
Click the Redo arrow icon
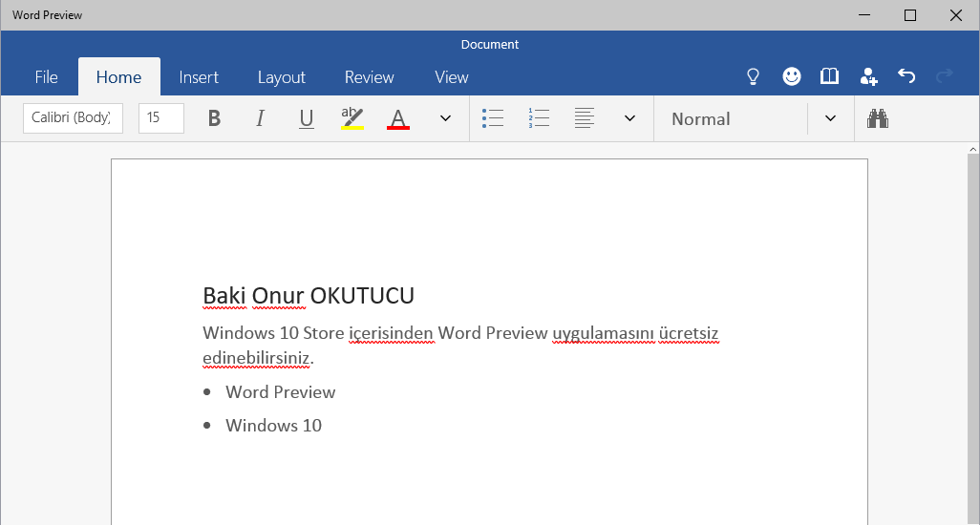click(945, 76)
